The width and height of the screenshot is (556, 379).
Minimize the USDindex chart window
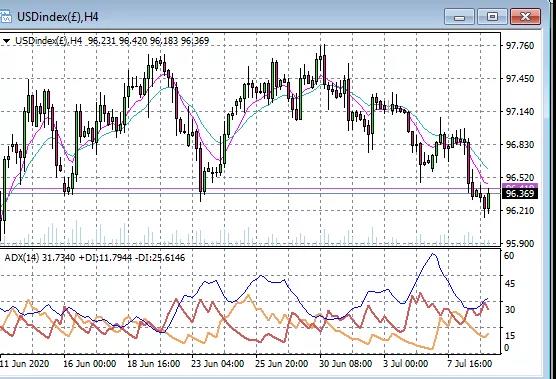459,17
